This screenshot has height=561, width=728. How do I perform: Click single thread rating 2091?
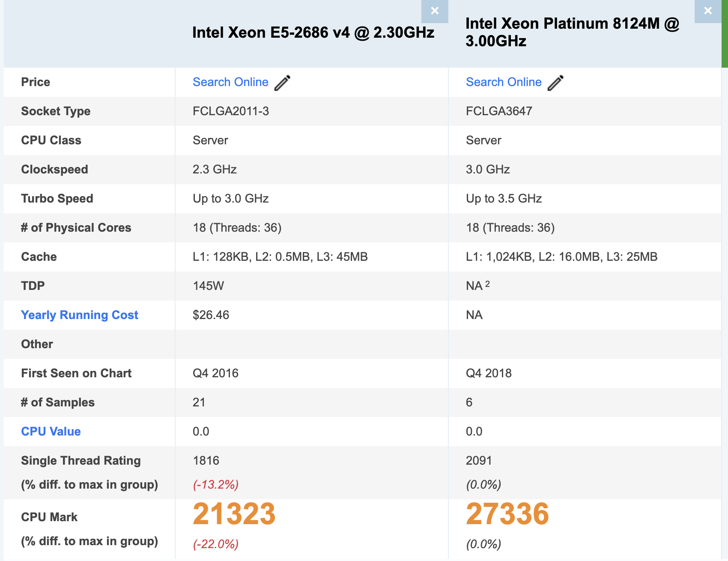pyautogui.click(x=479, y=460)
